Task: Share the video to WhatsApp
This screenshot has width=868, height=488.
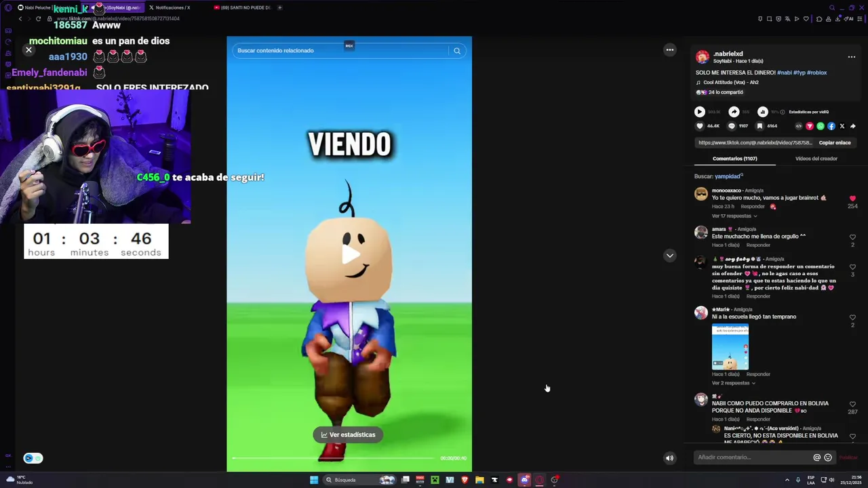Action: pos(821,126)
